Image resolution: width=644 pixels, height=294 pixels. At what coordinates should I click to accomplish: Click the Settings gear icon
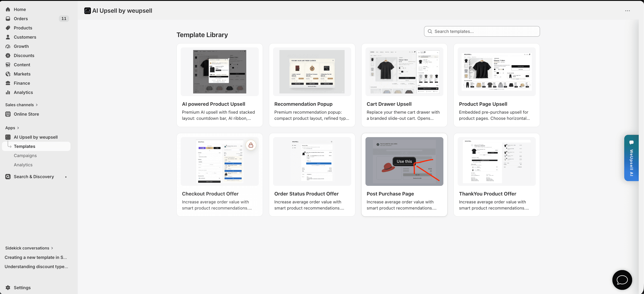click(x=8, y=288)
